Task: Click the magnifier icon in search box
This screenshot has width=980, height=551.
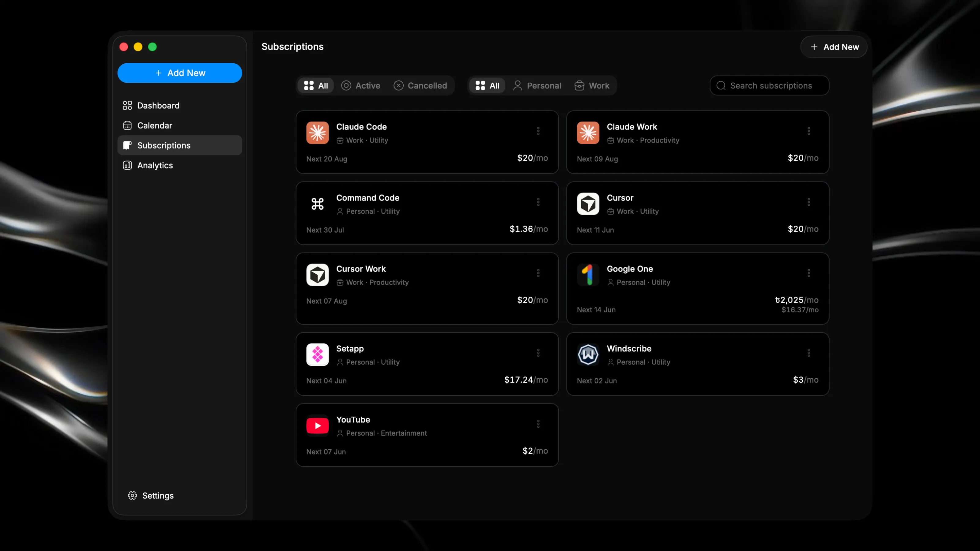Action: click(721, 86)
